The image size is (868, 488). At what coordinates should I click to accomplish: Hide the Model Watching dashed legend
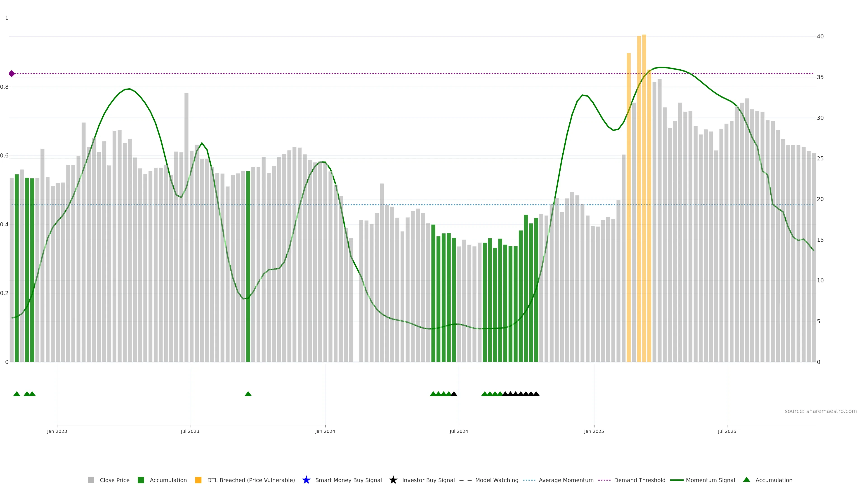pos(465,480)
